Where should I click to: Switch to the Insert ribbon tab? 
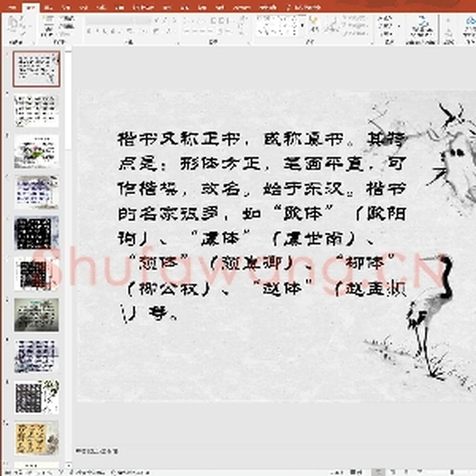coord(49,7)
